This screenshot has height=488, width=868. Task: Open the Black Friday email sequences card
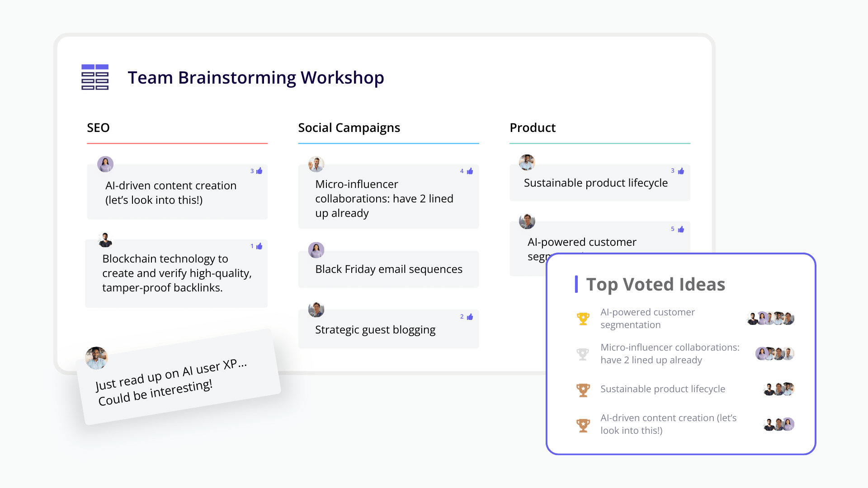tap(388, 269)
